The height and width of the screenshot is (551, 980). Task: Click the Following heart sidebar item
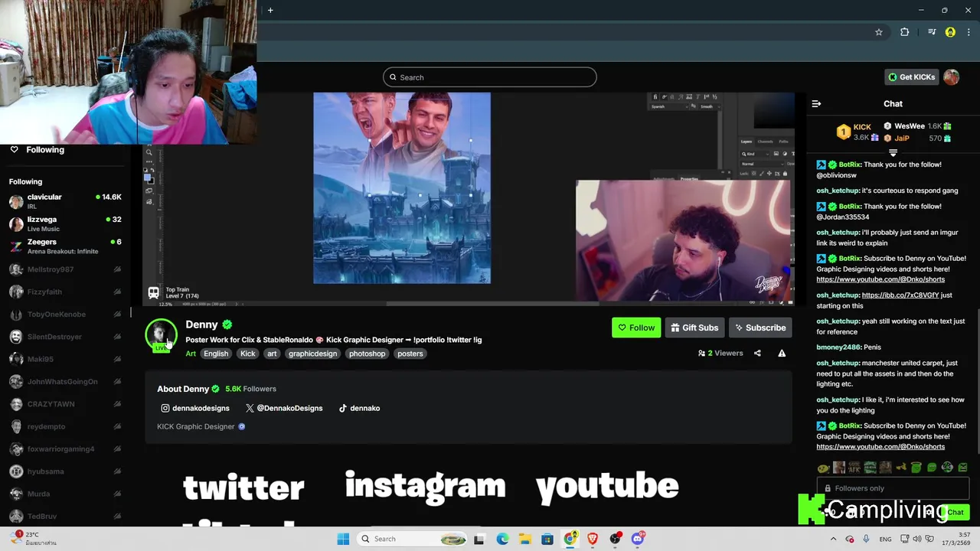tap(37, 150)
